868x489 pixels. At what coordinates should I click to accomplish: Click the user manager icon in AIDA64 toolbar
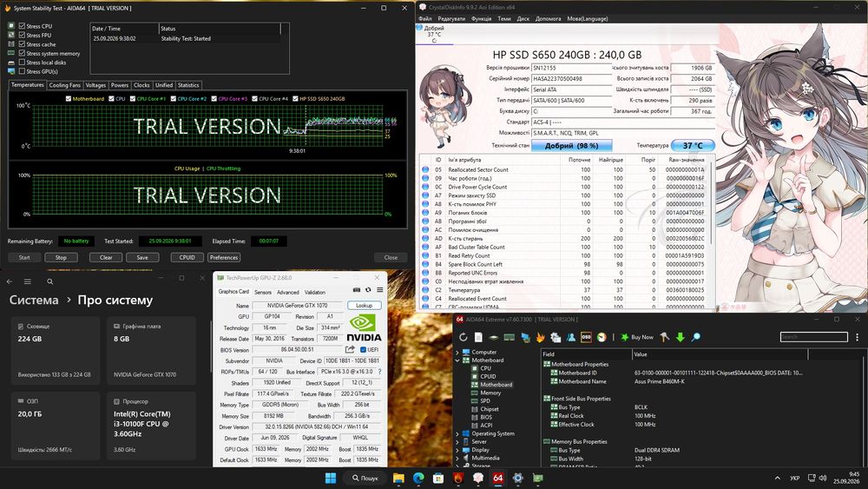click(x=571, y=337)
